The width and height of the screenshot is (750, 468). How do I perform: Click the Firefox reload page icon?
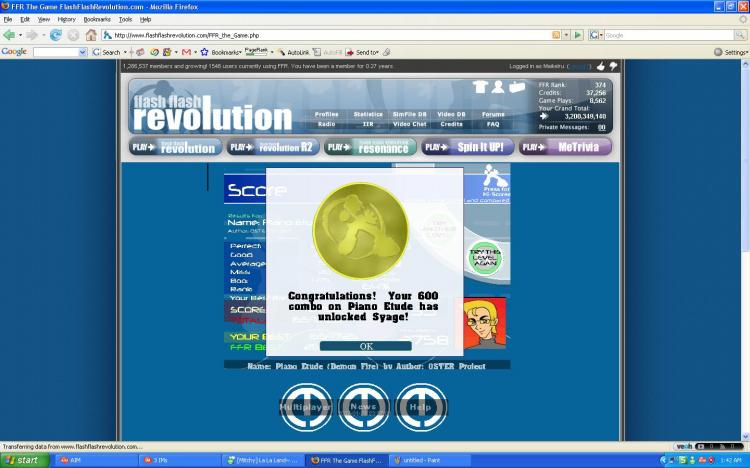coord(56,35)
